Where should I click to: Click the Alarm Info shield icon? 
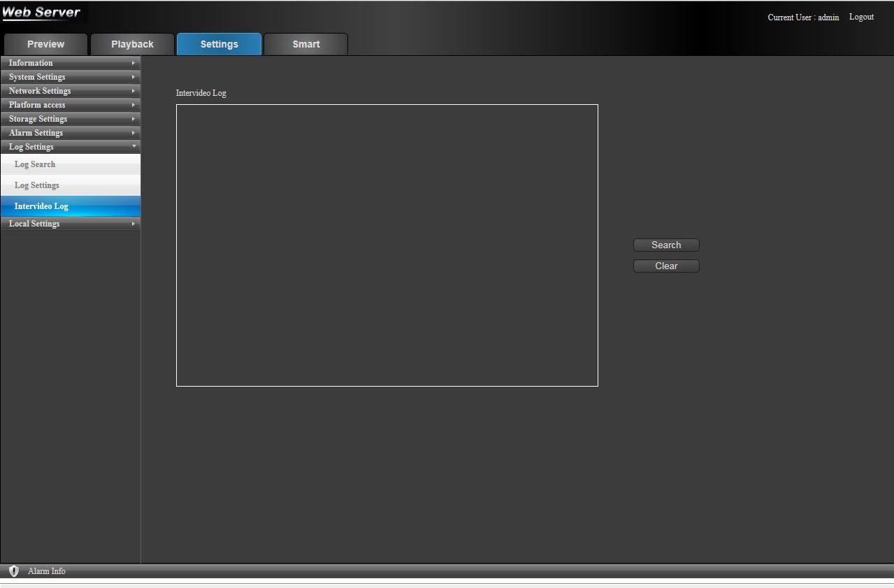(x=13, y=571)
